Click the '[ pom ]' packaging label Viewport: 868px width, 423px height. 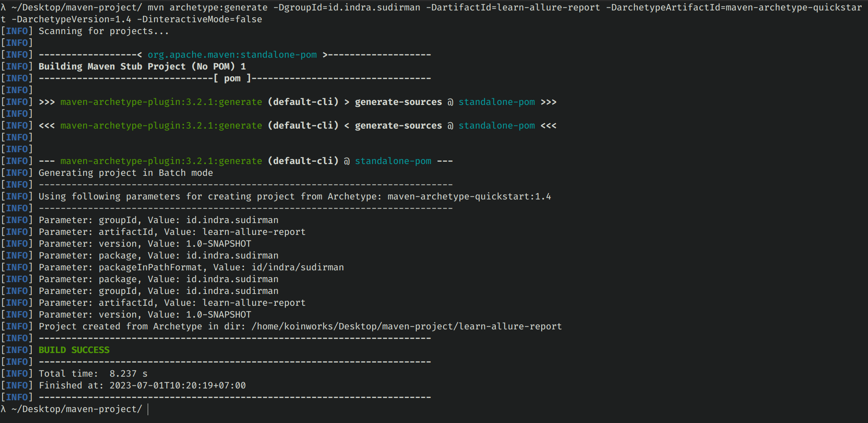pos(232,78)
